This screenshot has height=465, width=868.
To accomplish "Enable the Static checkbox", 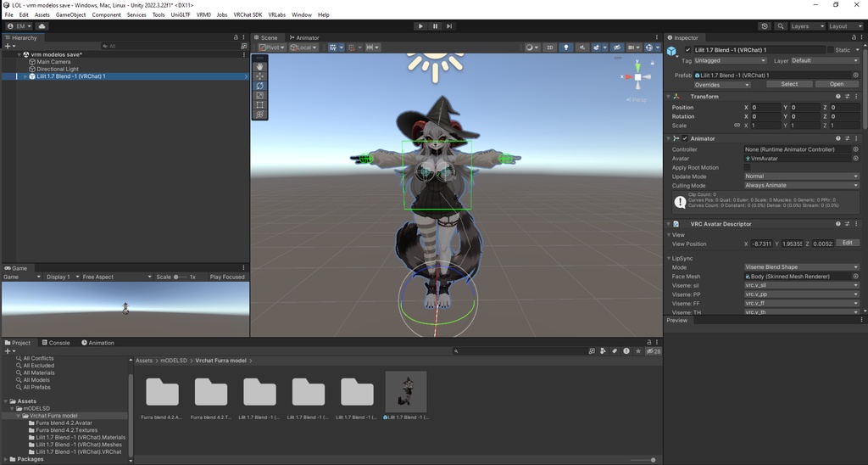I will 831,50.
